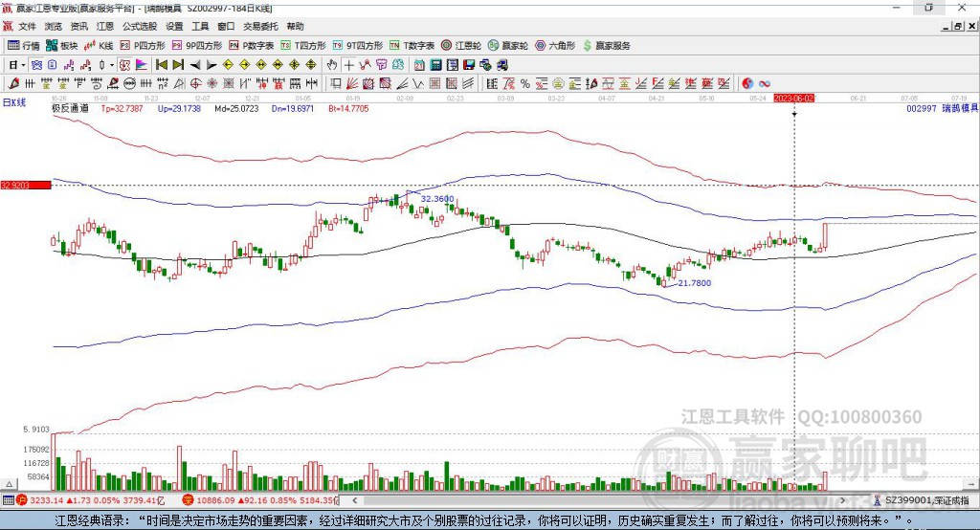The height and width of the screenshot is (530, 980).
Task: Switch to K线 chart view
Action: coord(99,46)
